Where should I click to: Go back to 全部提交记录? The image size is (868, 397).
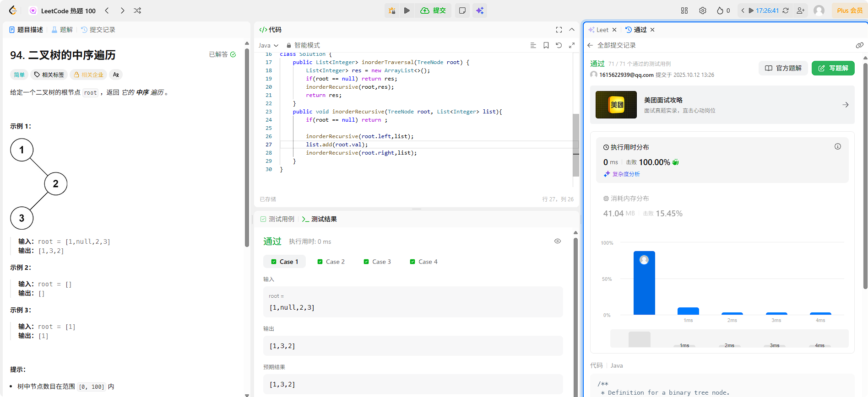pyautogui.click(x=612, y=45)
